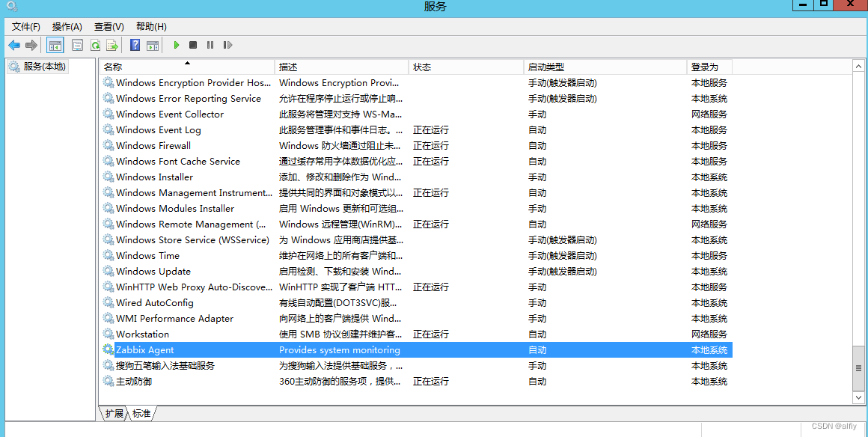Image resolution: width=868 pixels, height=437 pixels.
Task: Sort by the 名称 column header
Action: 187,67
